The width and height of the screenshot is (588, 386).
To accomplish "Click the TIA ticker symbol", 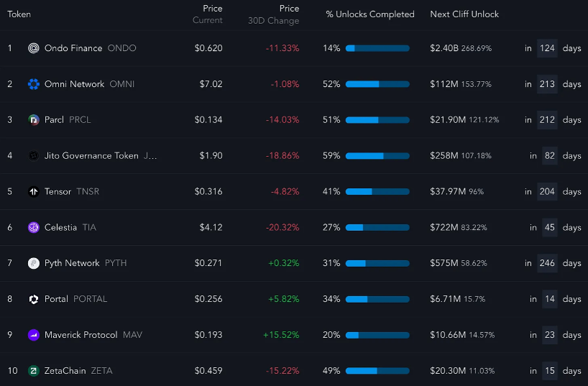I will coord(89,227).
